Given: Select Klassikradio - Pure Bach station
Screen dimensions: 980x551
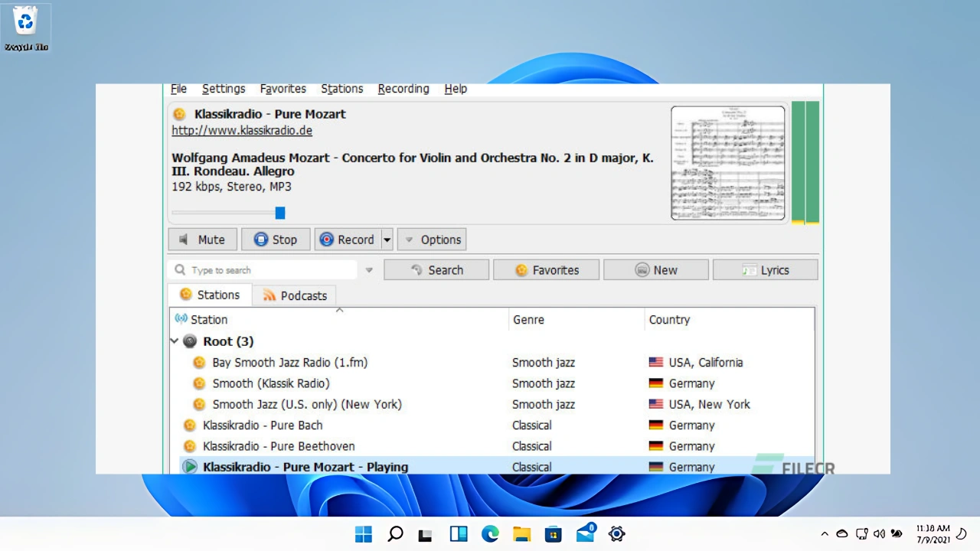Looking at the screenshot, I should pos(263,425).
